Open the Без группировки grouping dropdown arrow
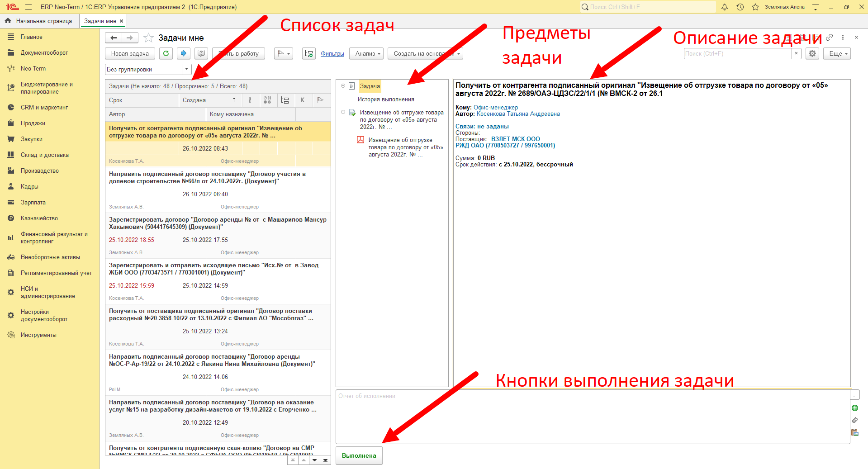The width and height of the screenshot is (868, 469). click(186, 69)
